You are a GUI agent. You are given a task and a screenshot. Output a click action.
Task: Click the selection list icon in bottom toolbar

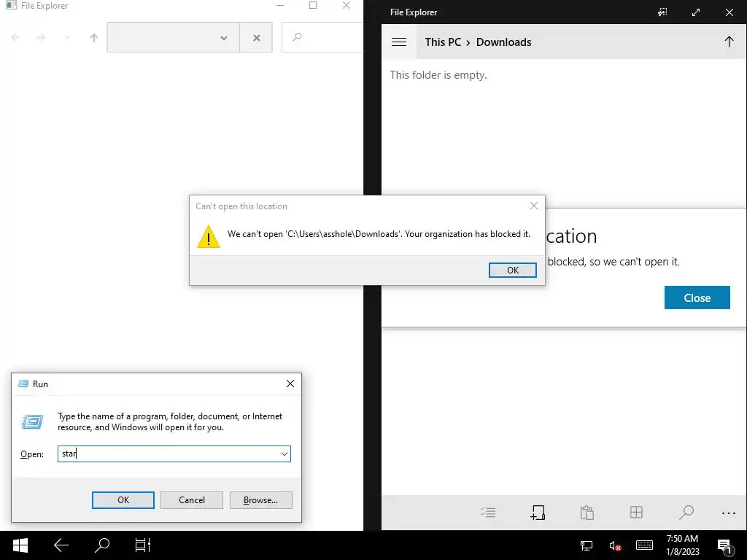tap(488, 513)
